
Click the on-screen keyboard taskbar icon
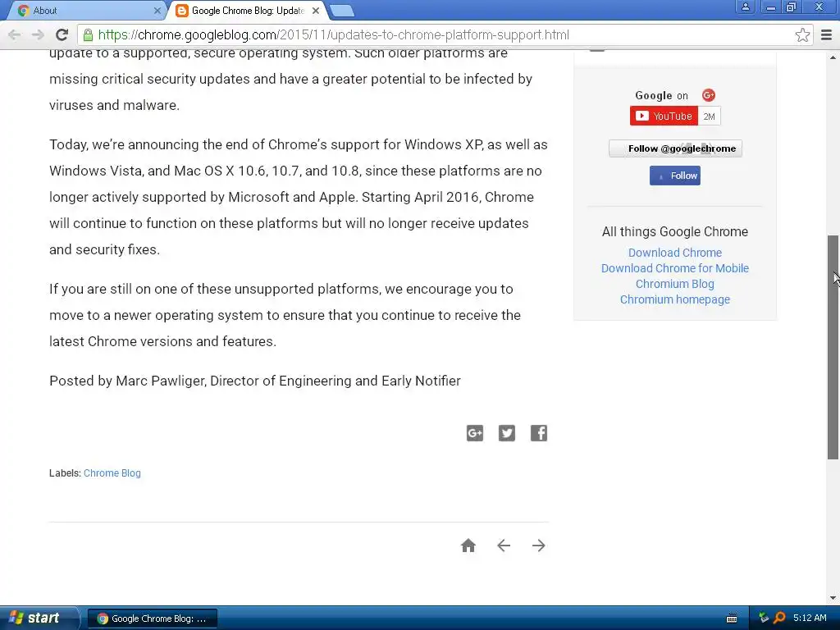(x=731, y=619)
